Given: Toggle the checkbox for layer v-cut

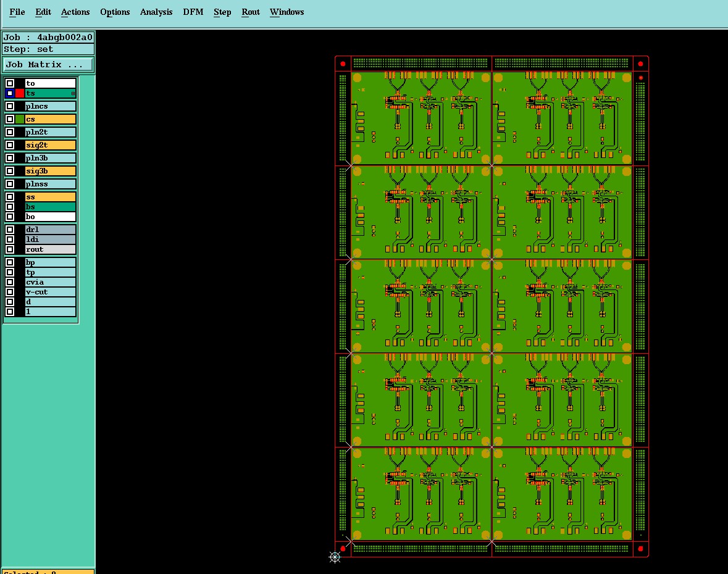Looking at the screenshot, I should (10, 292).
